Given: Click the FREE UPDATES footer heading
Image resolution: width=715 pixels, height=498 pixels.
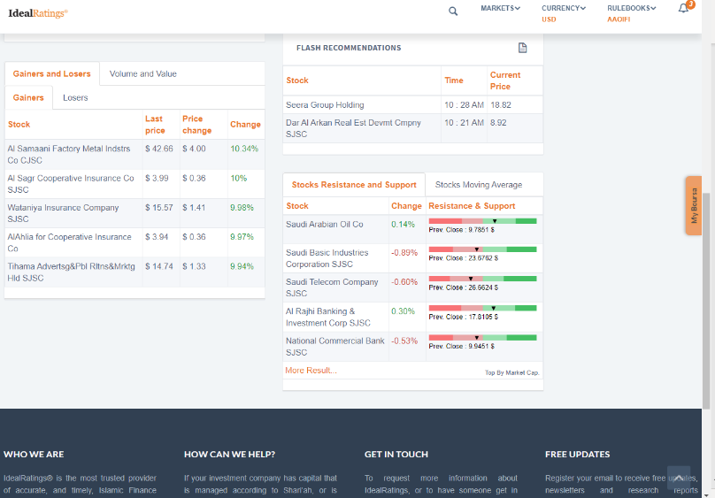Looking at the screenshot, I should pyautogui.click(x=577, y=454).
